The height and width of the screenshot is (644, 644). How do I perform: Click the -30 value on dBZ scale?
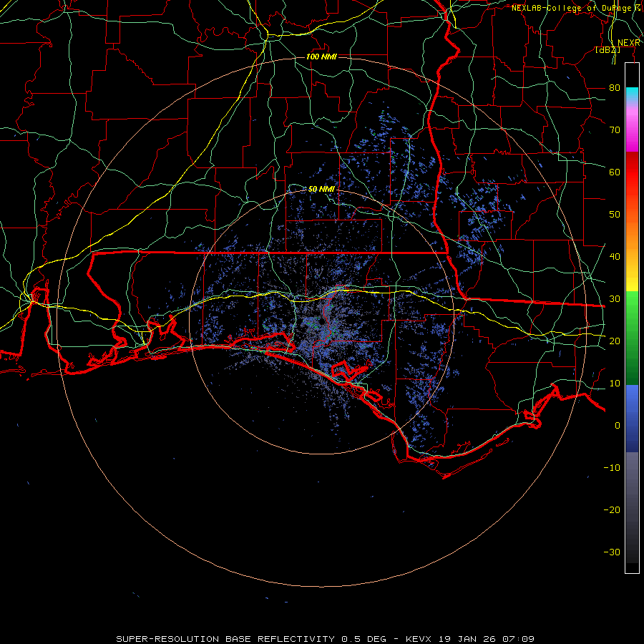tap(612, 552)
